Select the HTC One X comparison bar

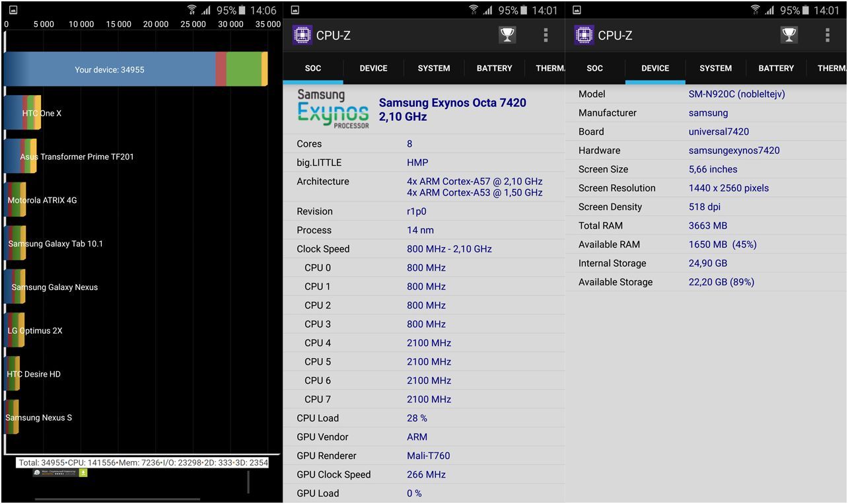[22, 113]
